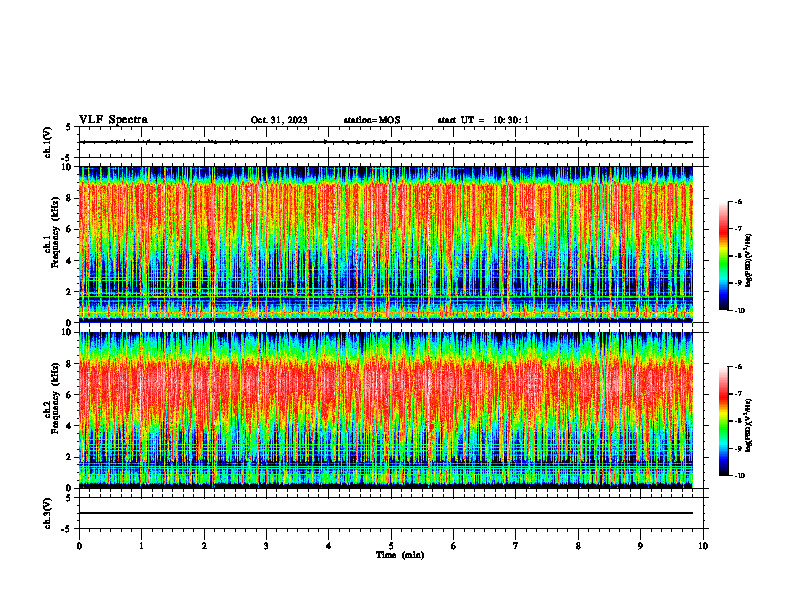792x612 pixels.
Task: Select the date text "Oct. 31, 2023"
Action: coord(279,120)
